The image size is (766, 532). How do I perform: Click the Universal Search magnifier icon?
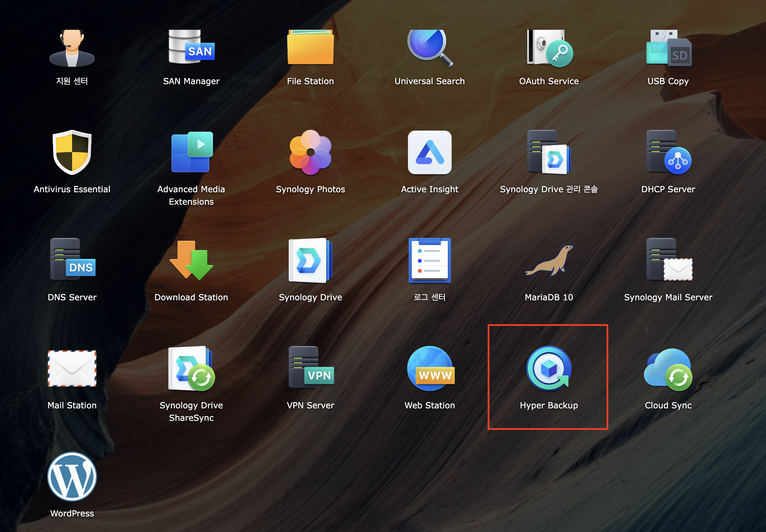point(429,48)
